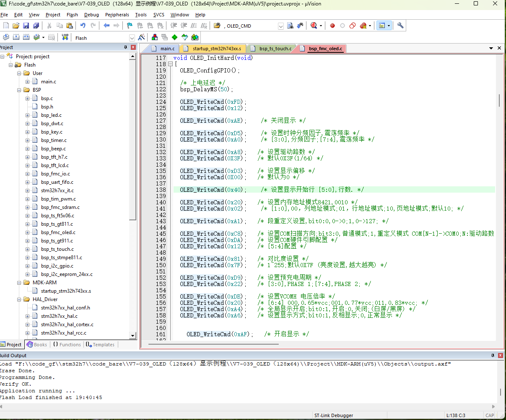
Task: Open the debug button dropdown arrow
Action: [x=321, y=26]
